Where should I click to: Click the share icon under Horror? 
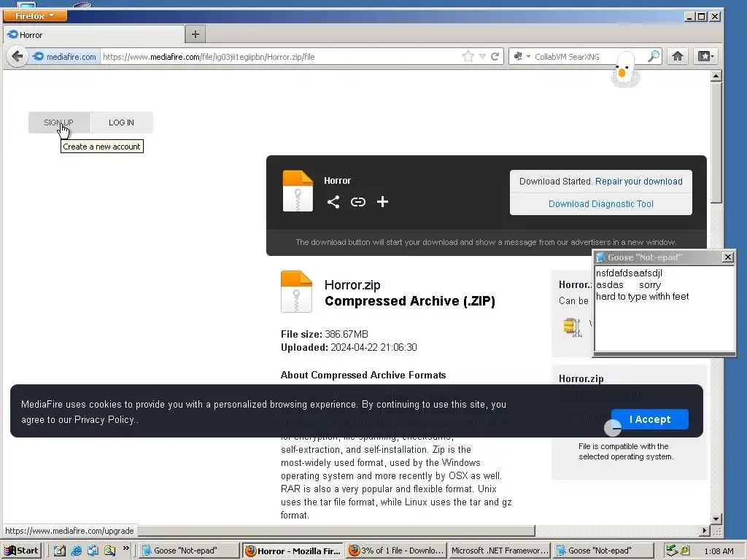coord(333,202)
